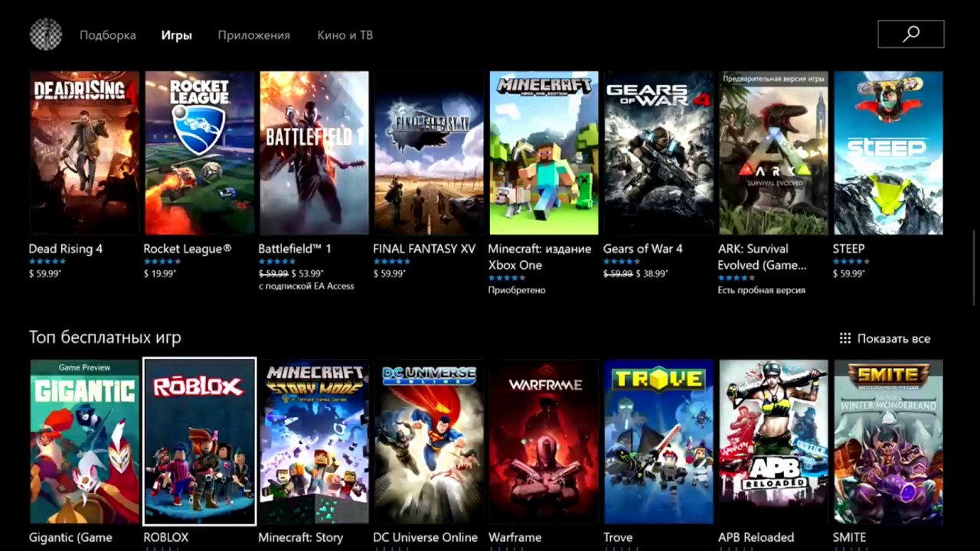The height and width of the screenshot is (551, 980).
Task: Open the Dead Rising 4 cover
Action: 84,153
